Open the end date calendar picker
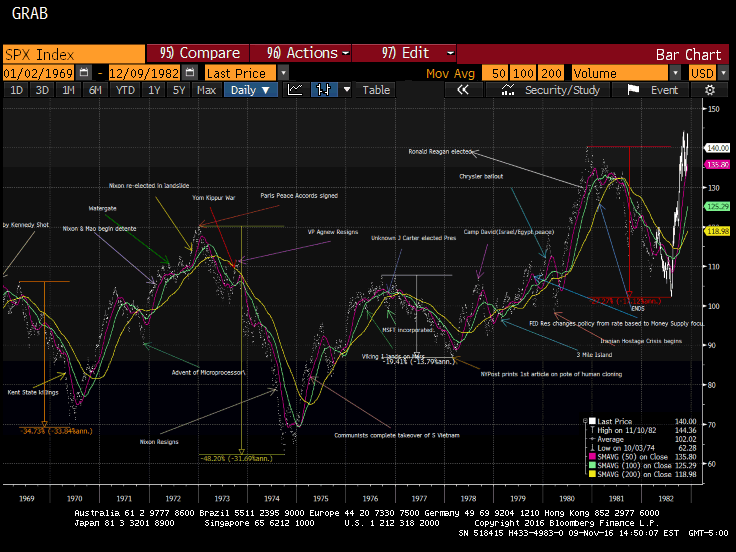This screenshot has width=736, height=552. tap(190, 73)
